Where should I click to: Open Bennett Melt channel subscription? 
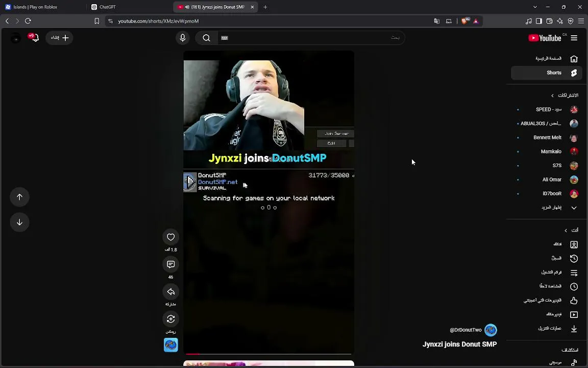click(547, 137)
